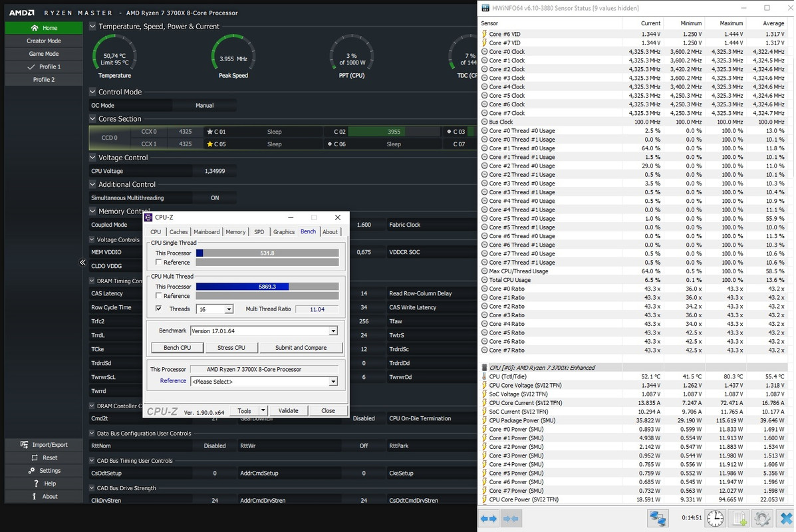This screenshot has width=796, height=532.
Task: Open HWiNFO sensor settings via gear icon
Action: tap(761, 518)
